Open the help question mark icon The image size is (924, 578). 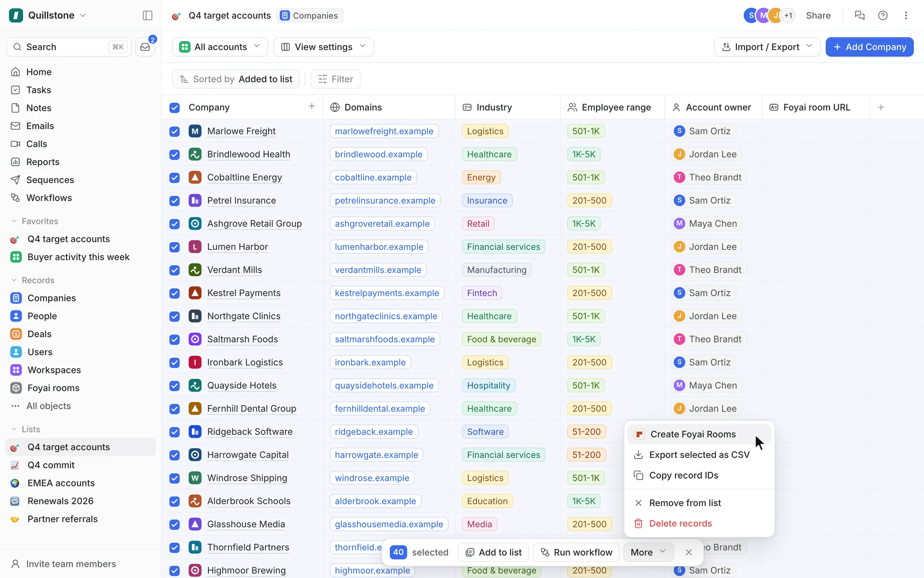[x=882, y=15]
